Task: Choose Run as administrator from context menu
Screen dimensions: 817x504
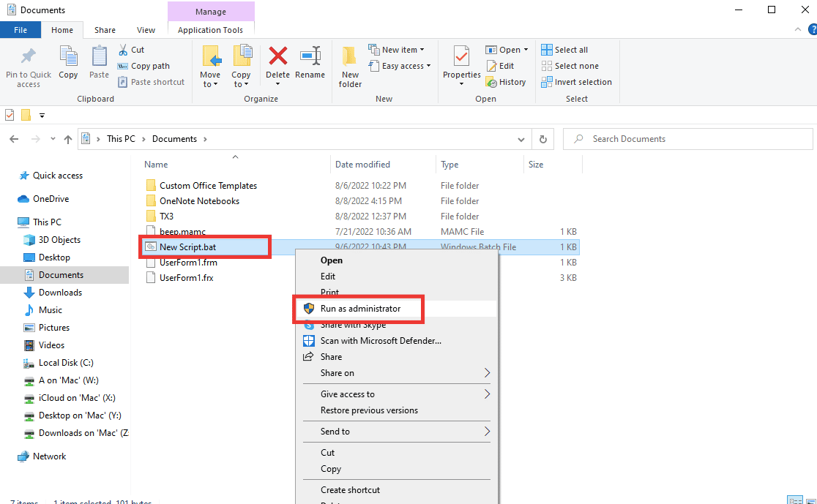Action: 359,308
